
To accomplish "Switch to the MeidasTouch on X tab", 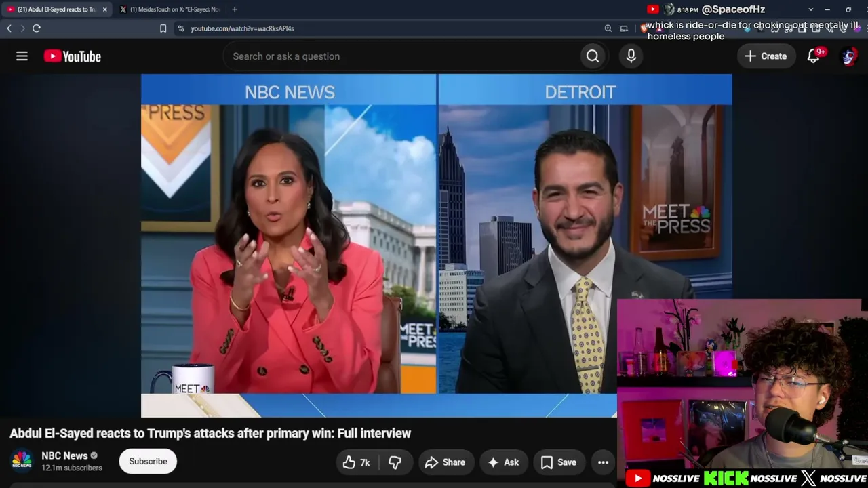I will pyautogui.click(x=170, y=9).
